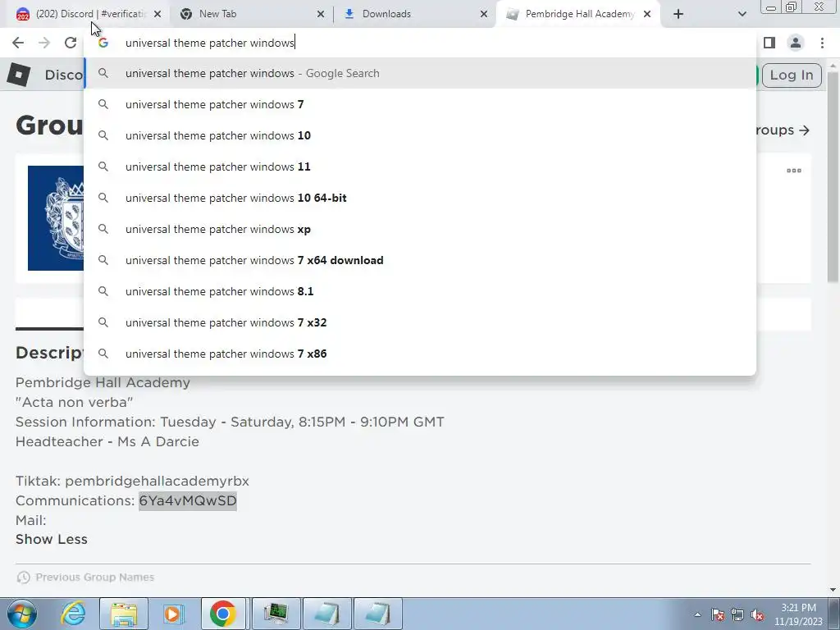Click the Show Less link
This screenshot has width=840, height=630.
(52, 540)
